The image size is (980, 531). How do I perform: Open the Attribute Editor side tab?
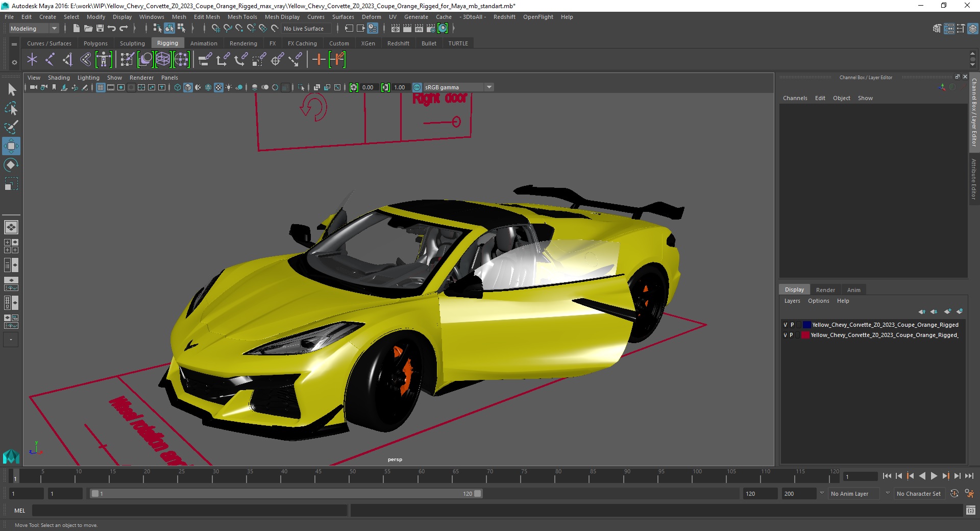[x=974, y=179]
